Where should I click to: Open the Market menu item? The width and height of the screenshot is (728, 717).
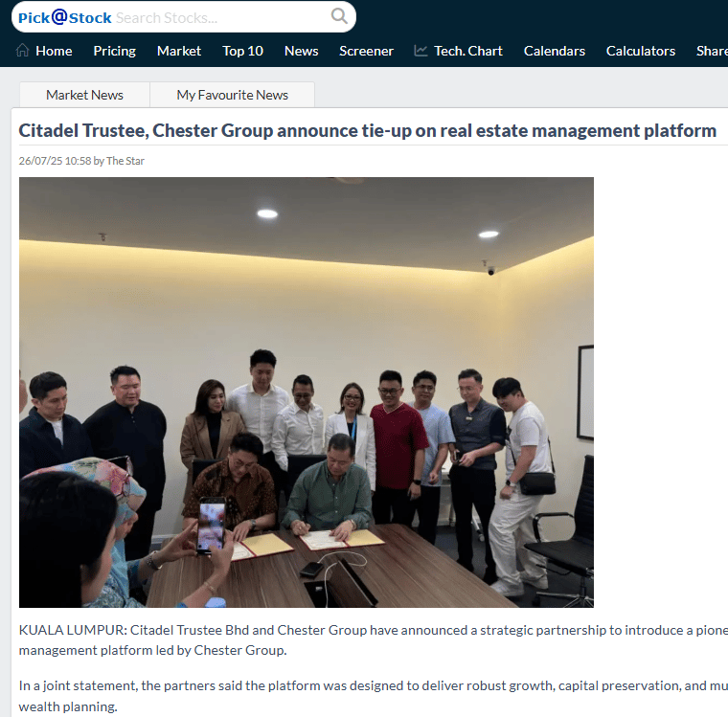pyautogui.click(x=179, y=51)
